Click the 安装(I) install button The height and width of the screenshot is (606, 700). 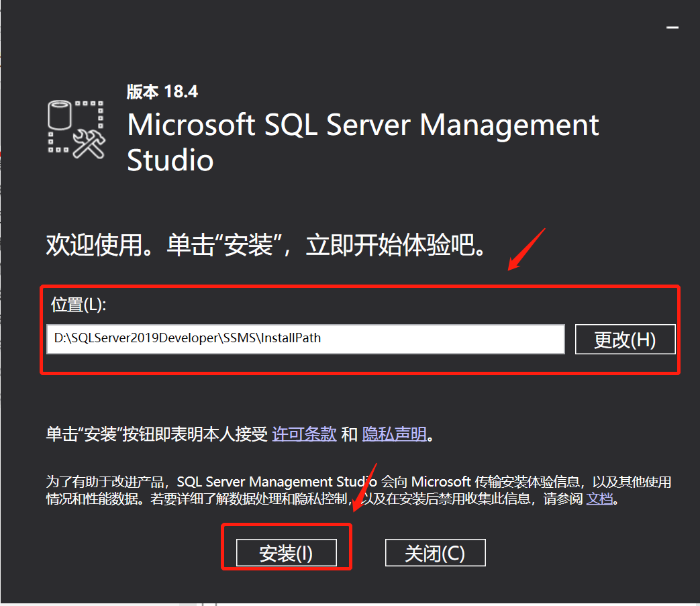point(286,552)
